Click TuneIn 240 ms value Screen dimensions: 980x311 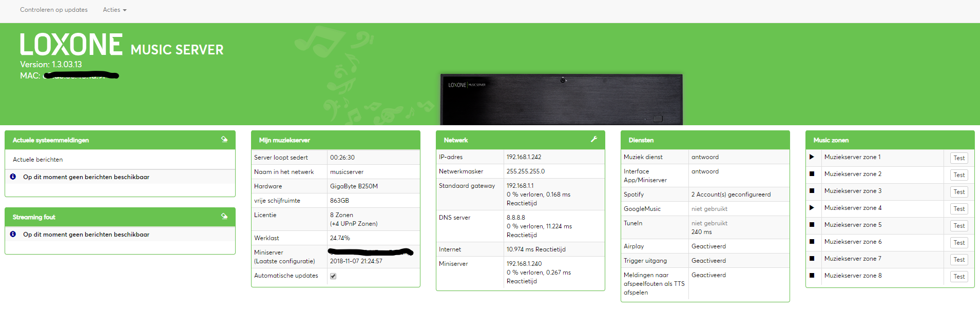click(x=702, y=232)
